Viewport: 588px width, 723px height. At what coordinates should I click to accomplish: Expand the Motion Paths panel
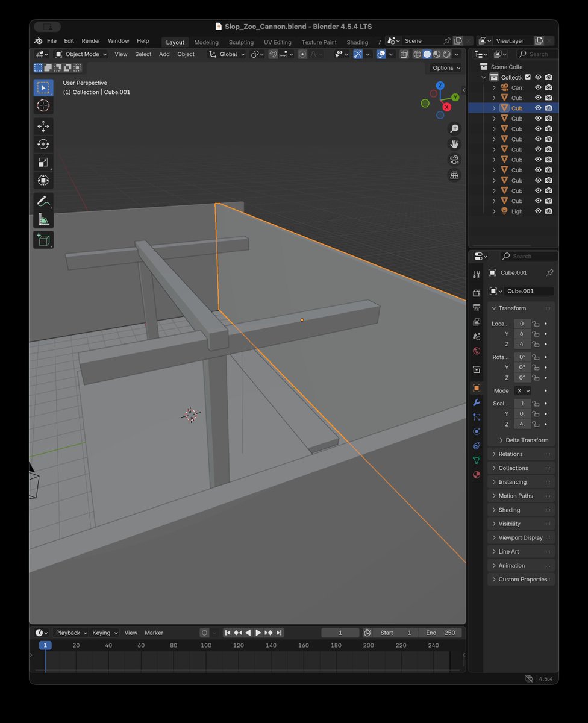(521, 496)
